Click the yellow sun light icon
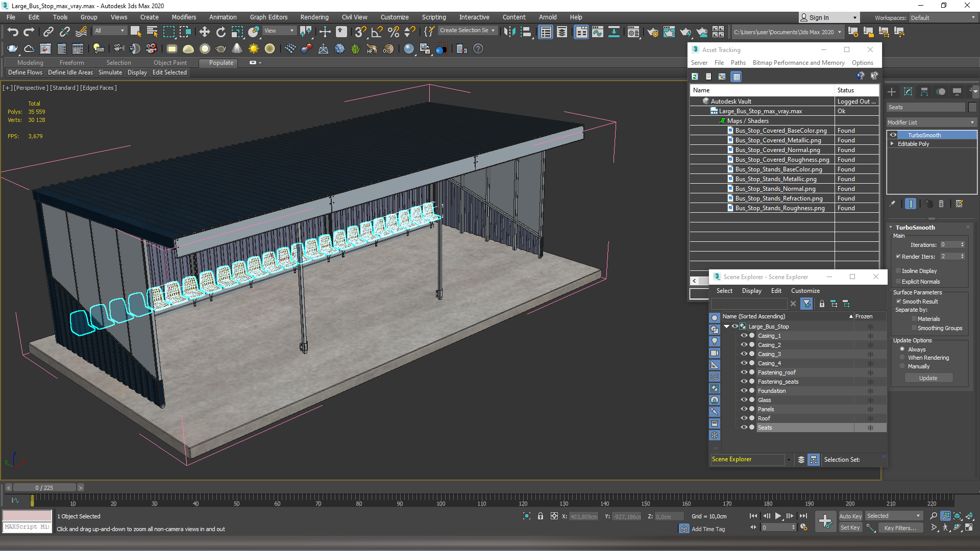 point(253,49)
